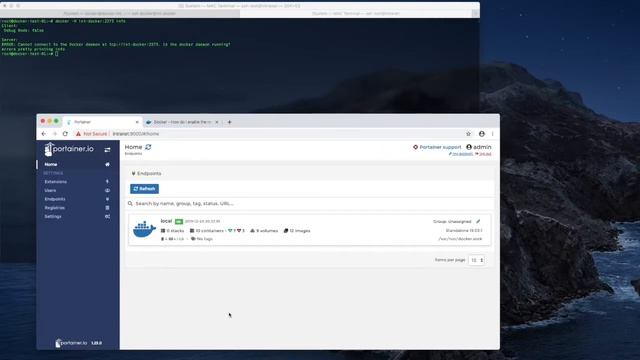
Task: Open the browser three-dot menu
Action: point(493,133)
